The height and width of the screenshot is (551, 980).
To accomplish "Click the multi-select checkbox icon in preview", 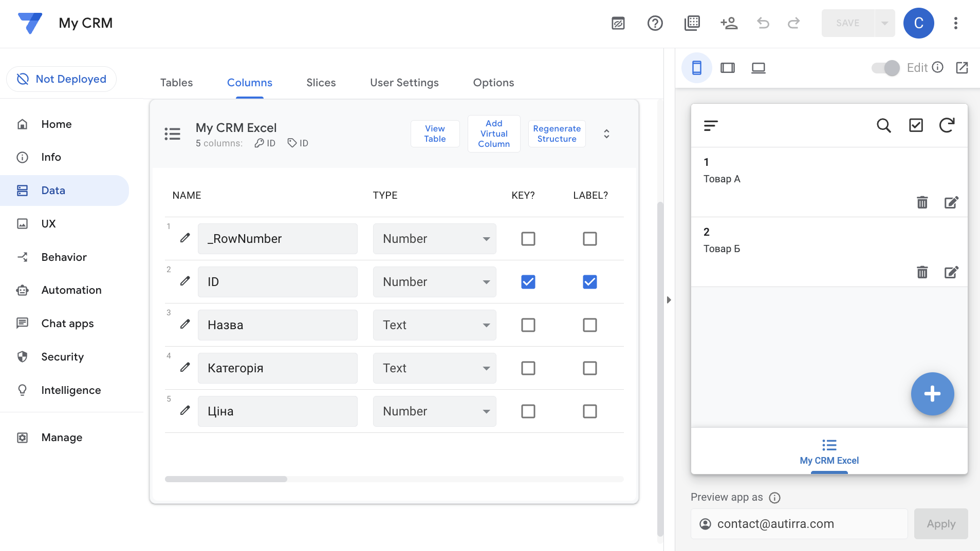I will (x=916, y=125).
